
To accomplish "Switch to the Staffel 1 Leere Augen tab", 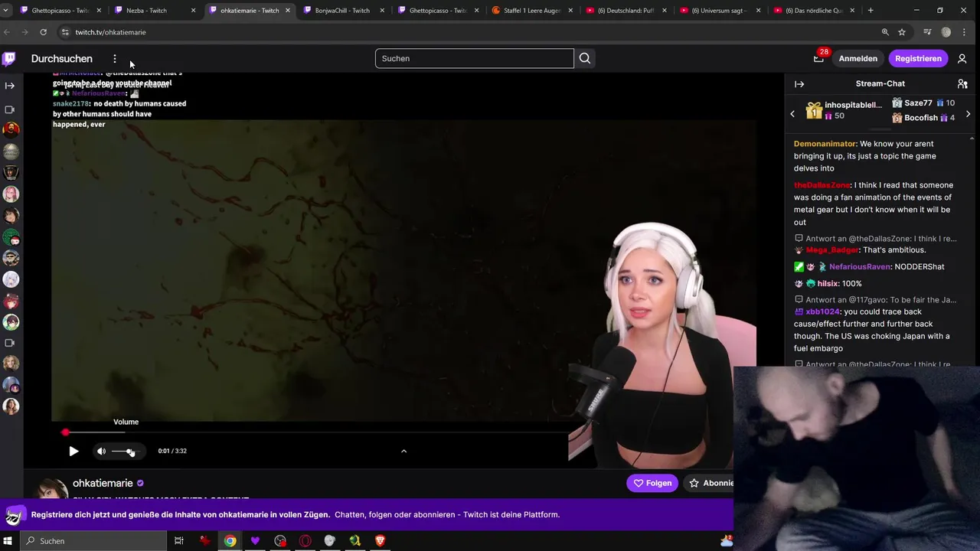I will tap(531, 11).
